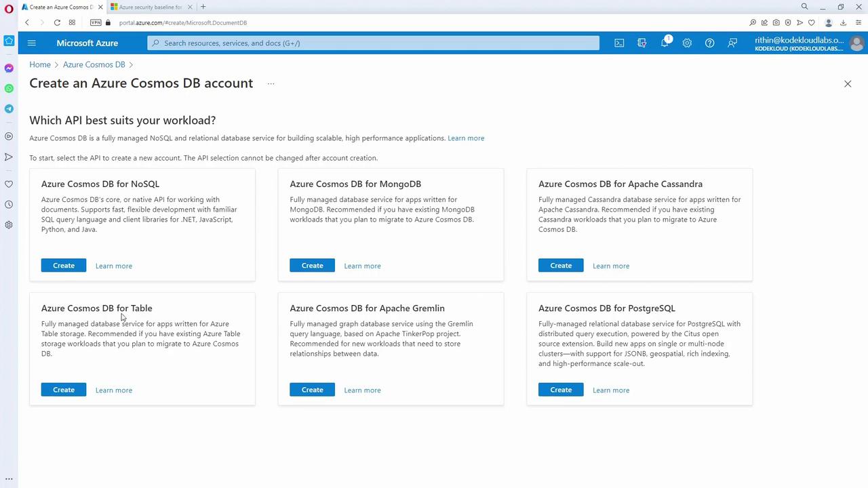Click the Microsoft Azure logo text

87,43
